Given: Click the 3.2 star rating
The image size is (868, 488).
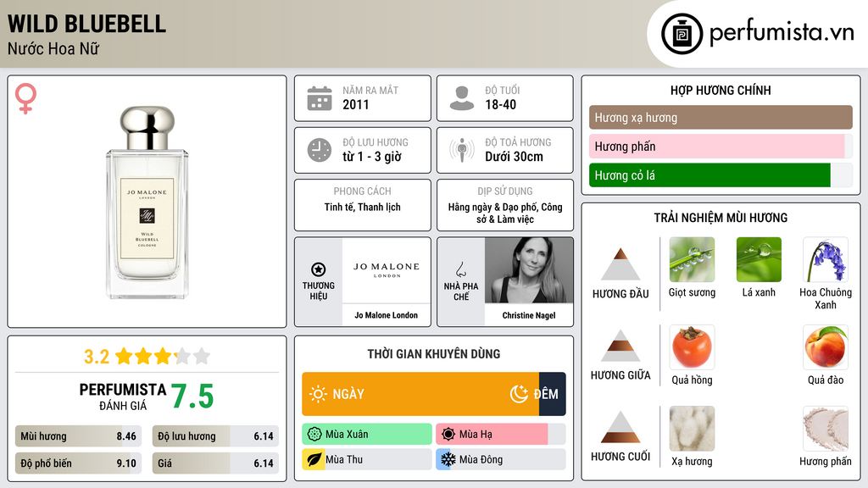Looking at the screenshot, I should [x=147, y=357].
